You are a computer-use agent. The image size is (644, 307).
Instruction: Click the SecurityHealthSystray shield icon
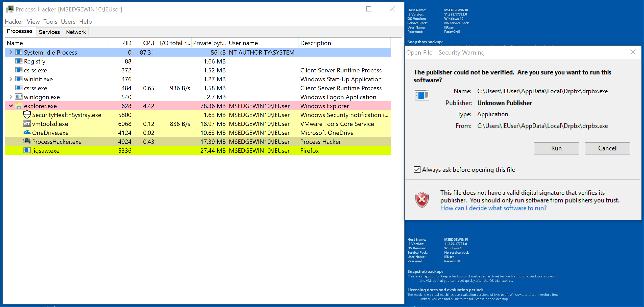(27, 115)
